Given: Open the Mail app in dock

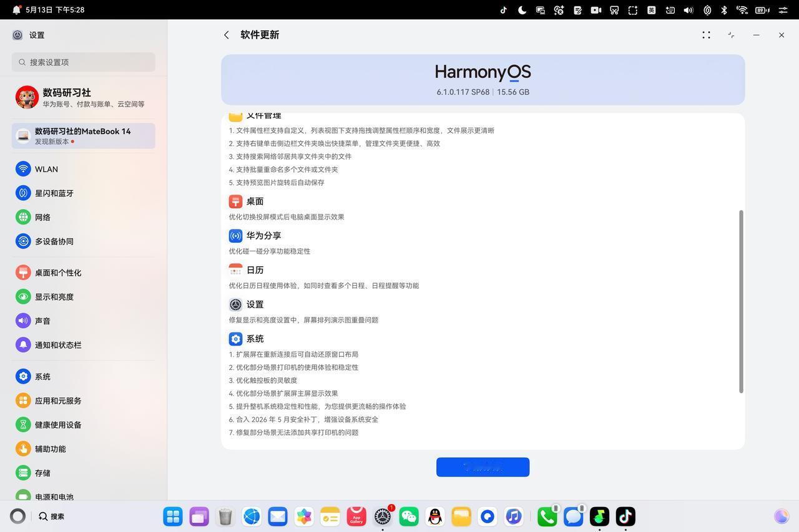Looking at the screenshot, I should pyautogui.click(x=278, y=516).
